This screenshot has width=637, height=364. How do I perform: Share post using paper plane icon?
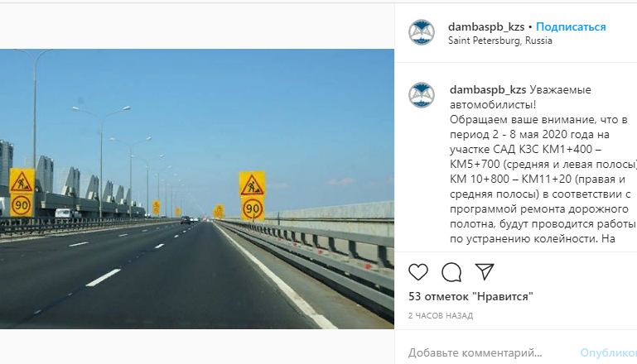[x=485, y=271]
